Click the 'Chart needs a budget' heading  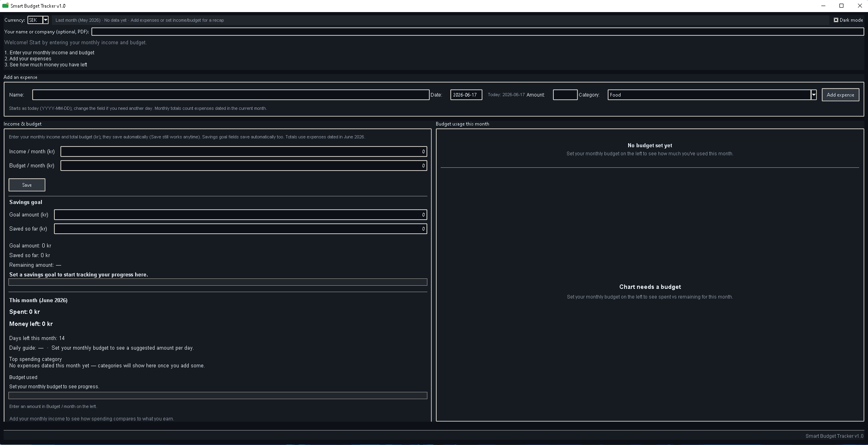coord(650,287)
